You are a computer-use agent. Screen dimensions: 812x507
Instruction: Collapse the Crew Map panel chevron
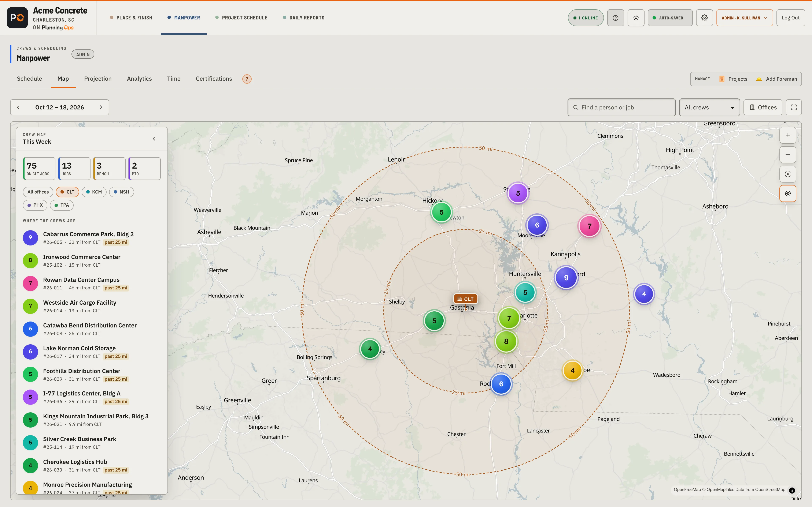(154, 139)
